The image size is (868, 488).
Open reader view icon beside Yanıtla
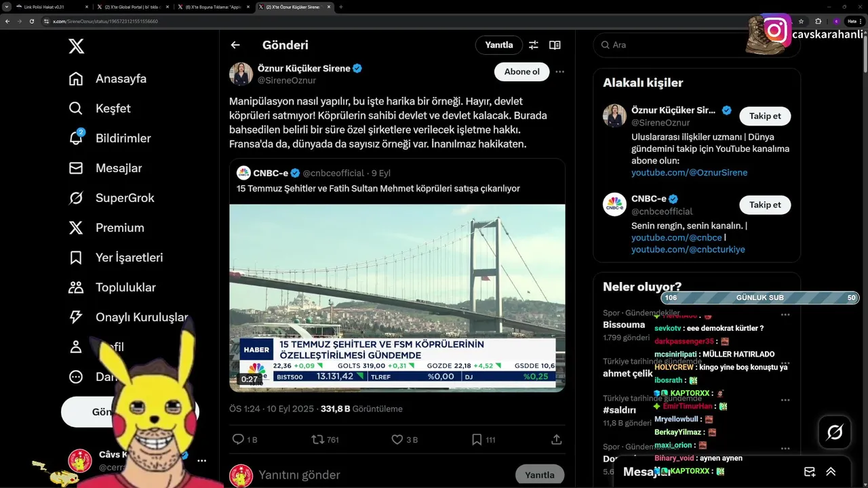555,45
